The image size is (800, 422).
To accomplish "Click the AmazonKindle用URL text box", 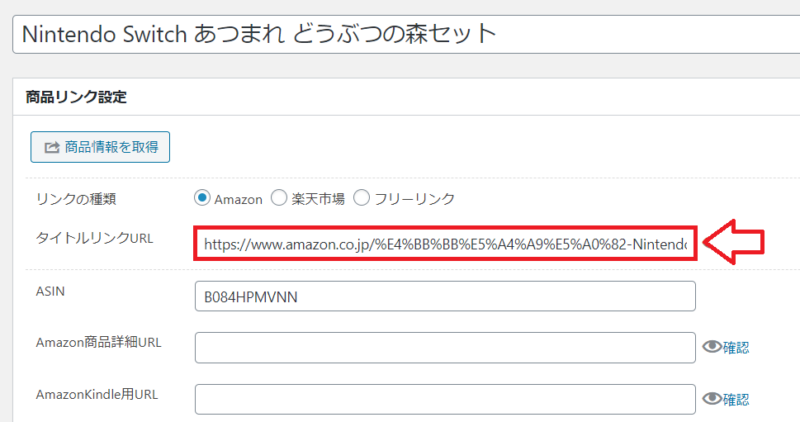I will [445, 399].
